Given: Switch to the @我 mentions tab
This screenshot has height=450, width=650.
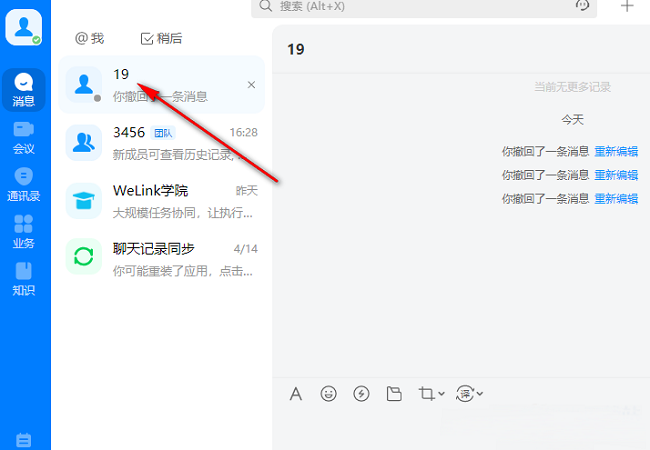Looking at the screenshot, I should [90, 38].
